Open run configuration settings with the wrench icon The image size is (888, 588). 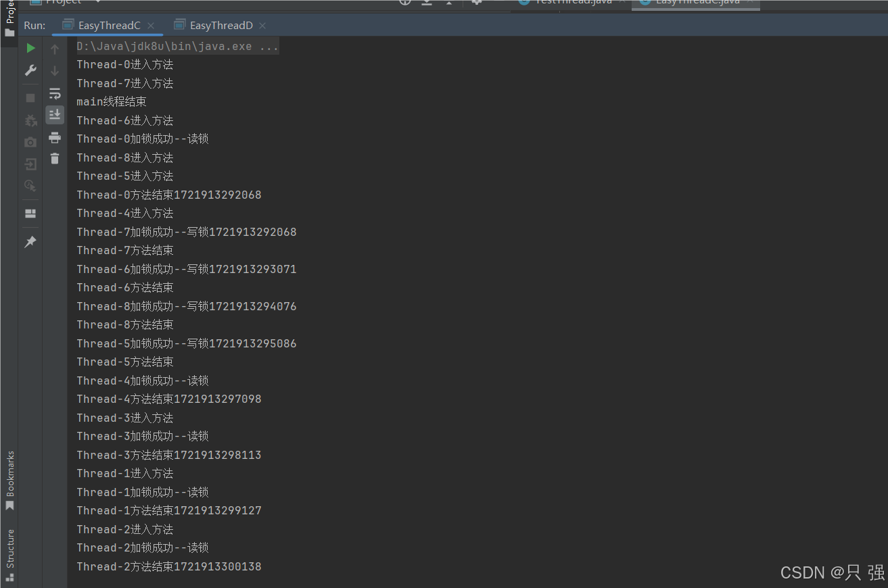(x=30, y=70)
